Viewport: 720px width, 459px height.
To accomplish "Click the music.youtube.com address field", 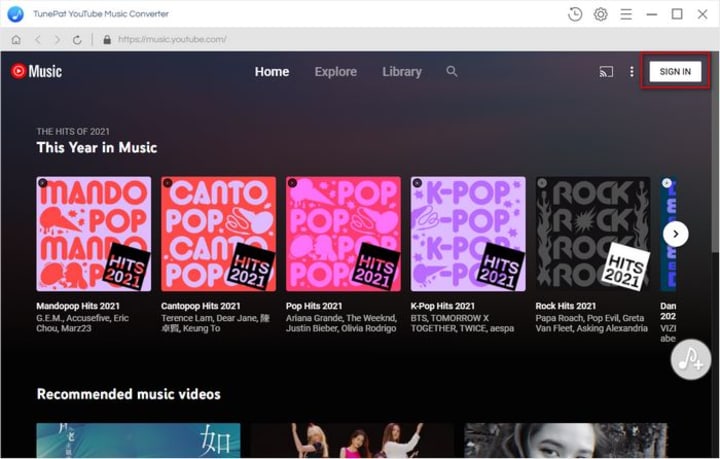I will [x=172, y=39].
